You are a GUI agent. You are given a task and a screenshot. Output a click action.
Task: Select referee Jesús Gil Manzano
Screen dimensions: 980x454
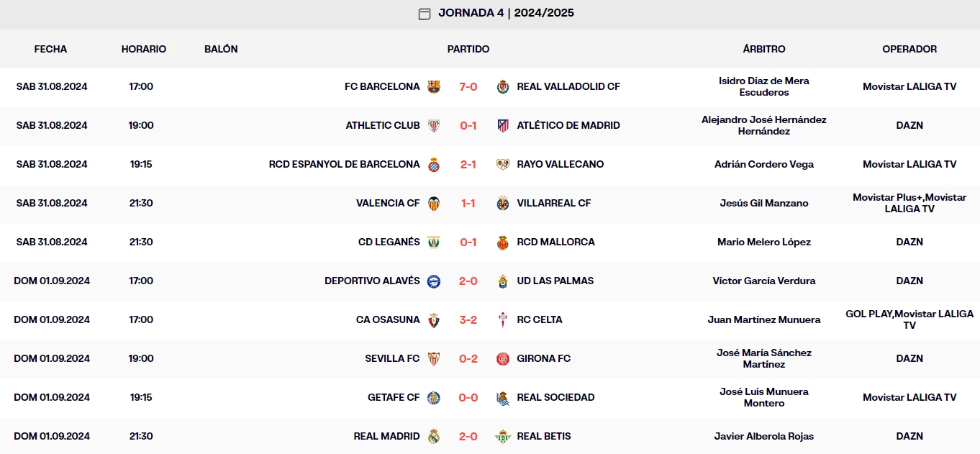pyautogui.click(x=763, y=203)
